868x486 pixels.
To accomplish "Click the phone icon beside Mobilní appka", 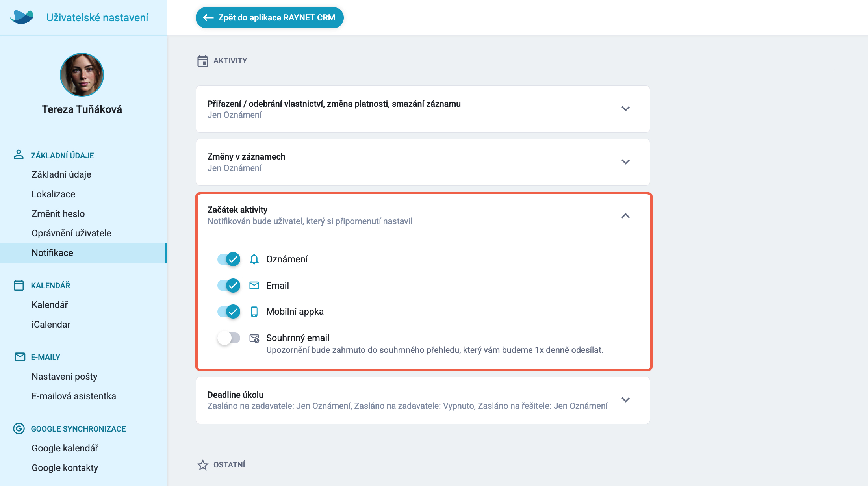I will (254, 312).
